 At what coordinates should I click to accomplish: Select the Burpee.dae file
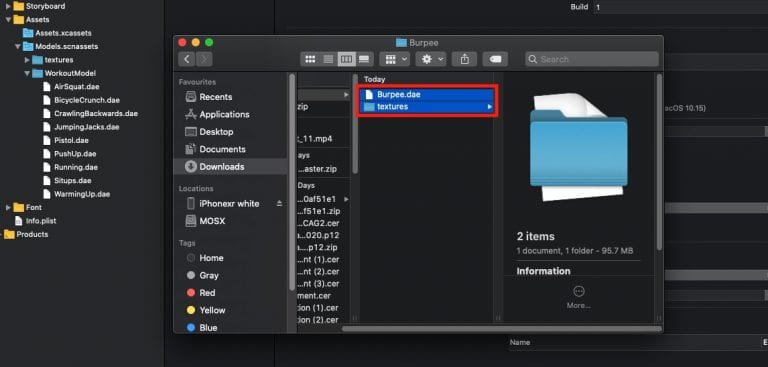426,95
